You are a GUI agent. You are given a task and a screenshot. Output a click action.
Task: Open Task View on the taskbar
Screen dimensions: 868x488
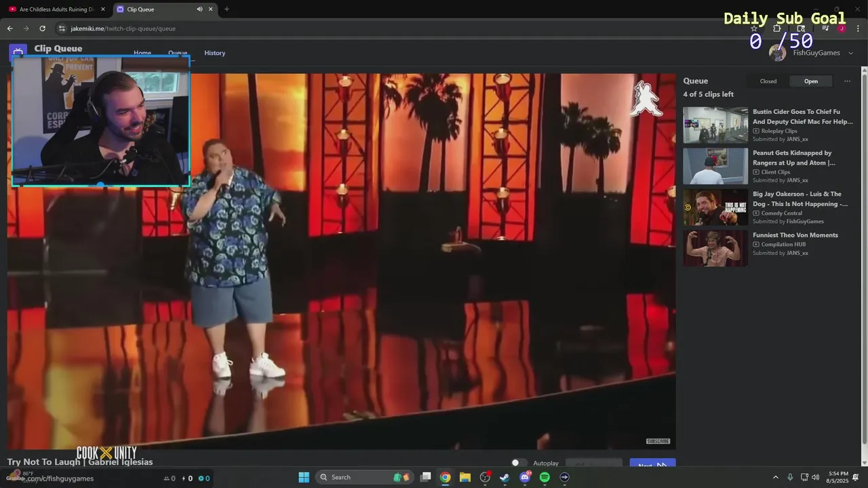425,477
